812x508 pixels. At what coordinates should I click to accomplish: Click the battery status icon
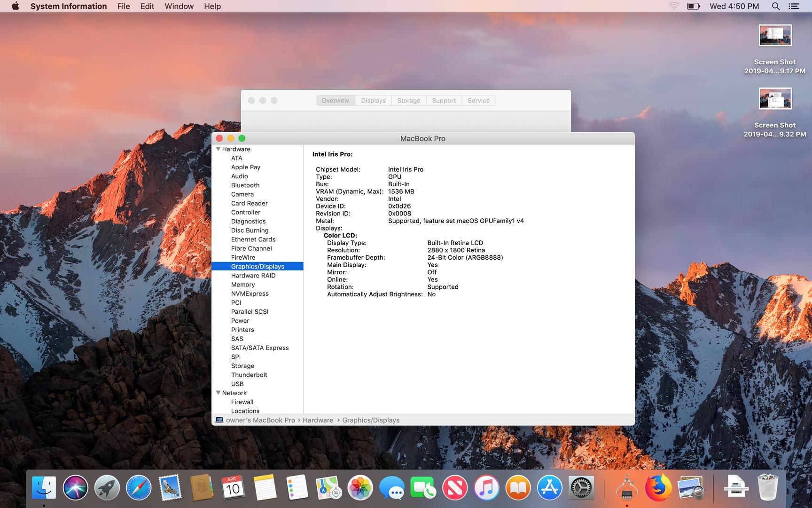click(x=694, y=6)
